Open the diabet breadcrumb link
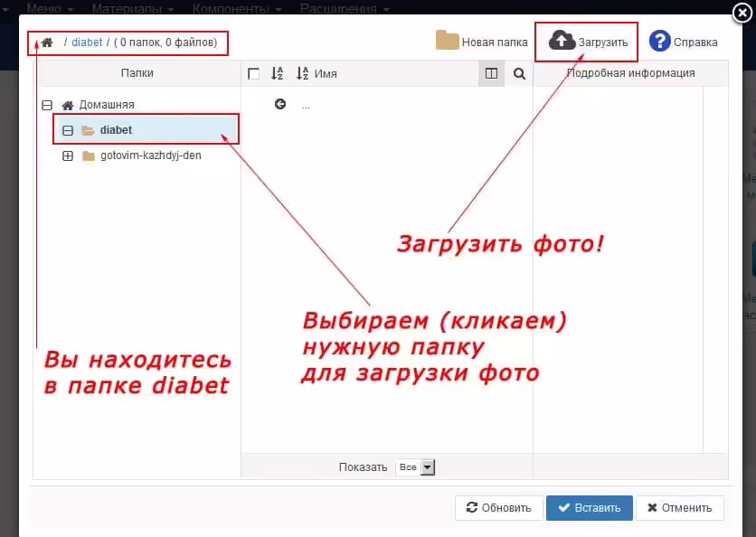The height and width of the screenshot is (537, 756). [x=87, y=42]
